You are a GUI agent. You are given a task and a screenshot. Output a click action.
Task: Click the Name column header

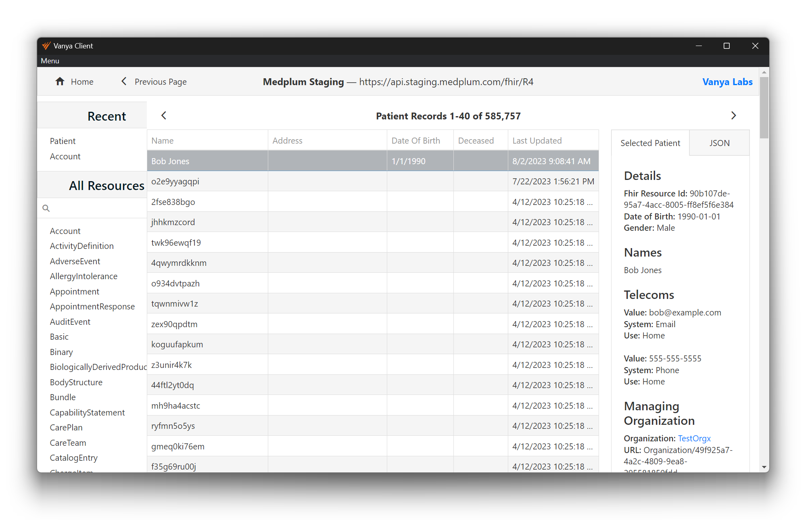point(162,140)
